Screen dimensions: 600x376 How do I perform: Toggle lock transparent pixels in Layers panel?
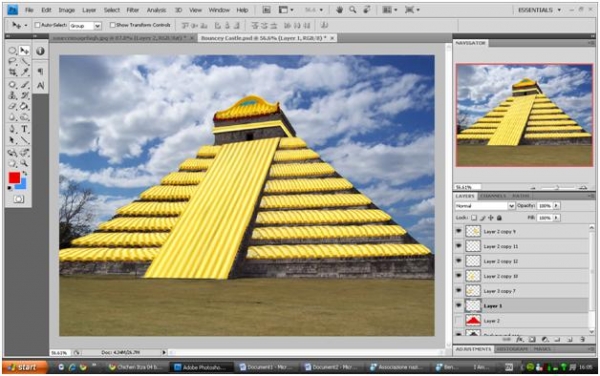click(474, 218)
